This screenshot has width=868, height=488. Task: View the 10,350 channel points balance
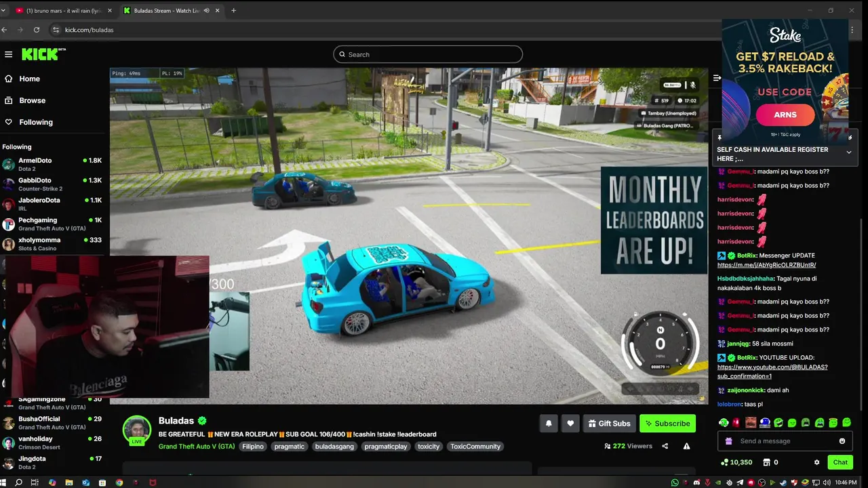click(x=736, y=462)
